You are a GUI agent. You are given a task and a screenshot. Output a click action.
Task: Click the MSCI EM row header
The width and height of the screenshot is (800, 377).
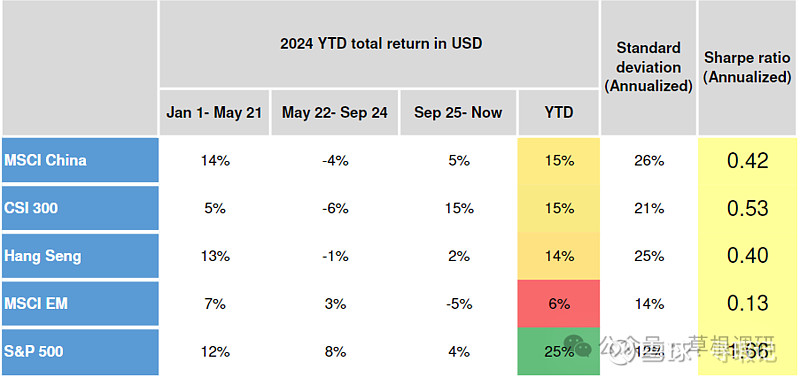[x=80, y=304]
